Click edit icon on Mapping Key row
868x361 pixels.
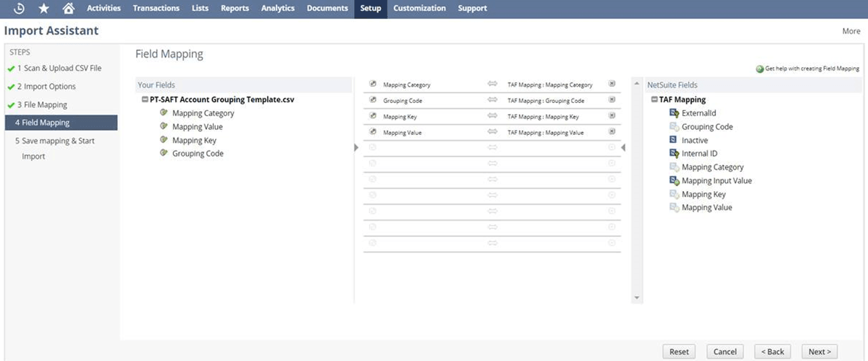[x=373, y=116]
